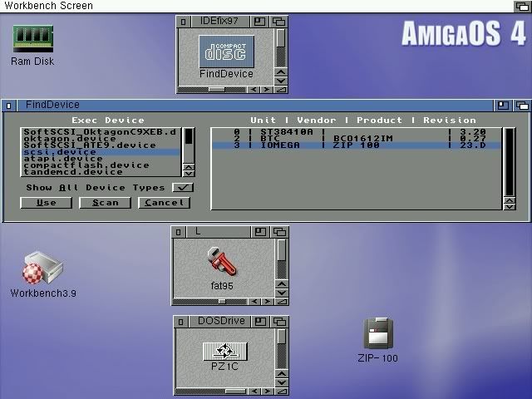Select SoftSCSI_ATE9.device in device list
Image resolution: width=532 pixels, height=399 pixels.
point(101,145)
